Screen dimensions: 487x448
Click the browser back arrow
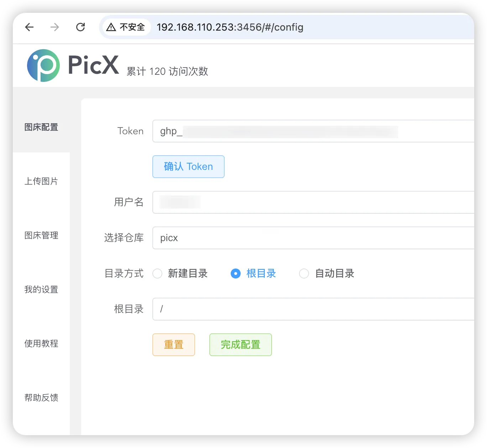(29, 27)
